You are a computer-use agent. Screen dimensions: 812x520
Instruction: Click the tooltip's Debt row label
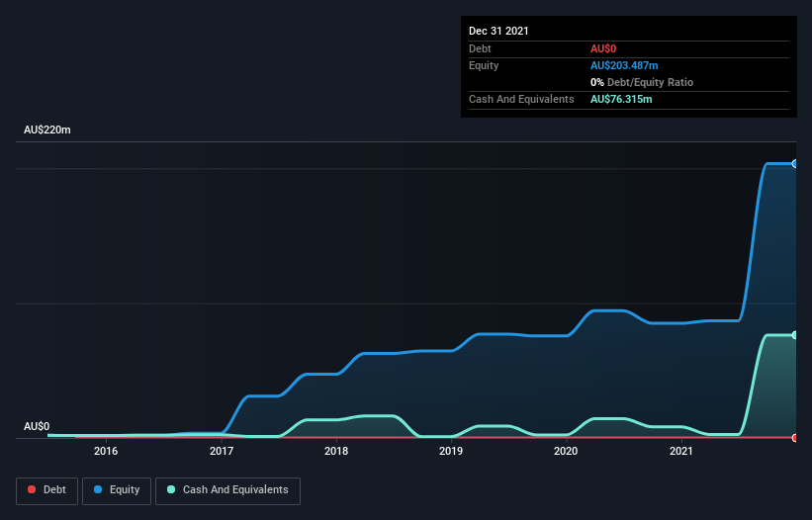coord(480,48)
